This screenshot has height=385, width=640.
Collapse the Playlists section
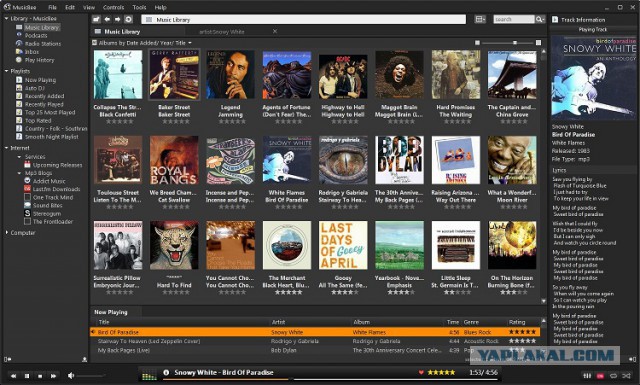(x=6, y=71)
